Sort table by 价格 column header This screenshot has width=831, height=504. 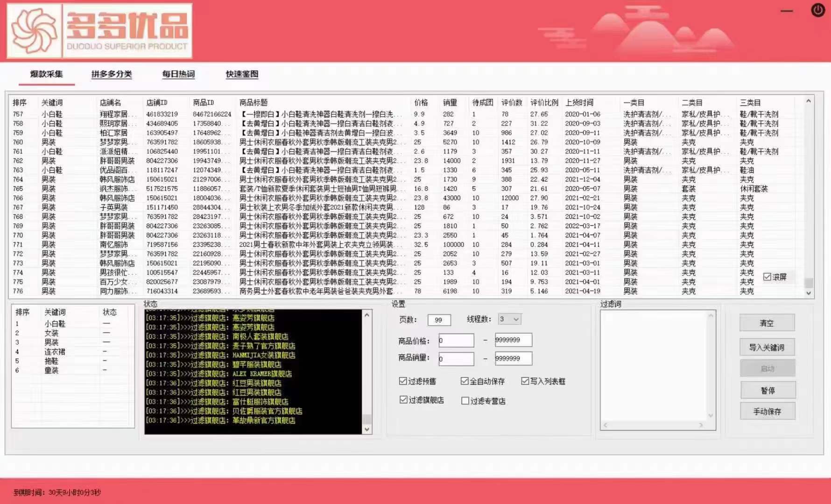pos(421,103)
